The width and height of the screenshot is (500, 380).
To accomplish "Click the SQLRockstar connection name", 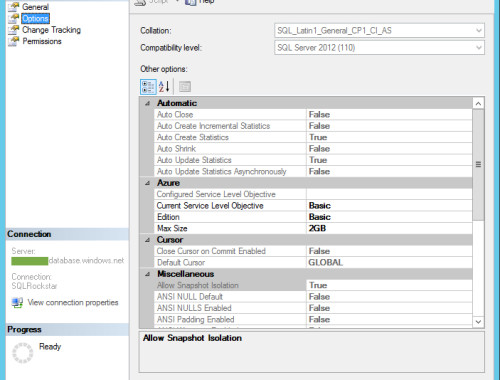I will click(x=34, y=286).
